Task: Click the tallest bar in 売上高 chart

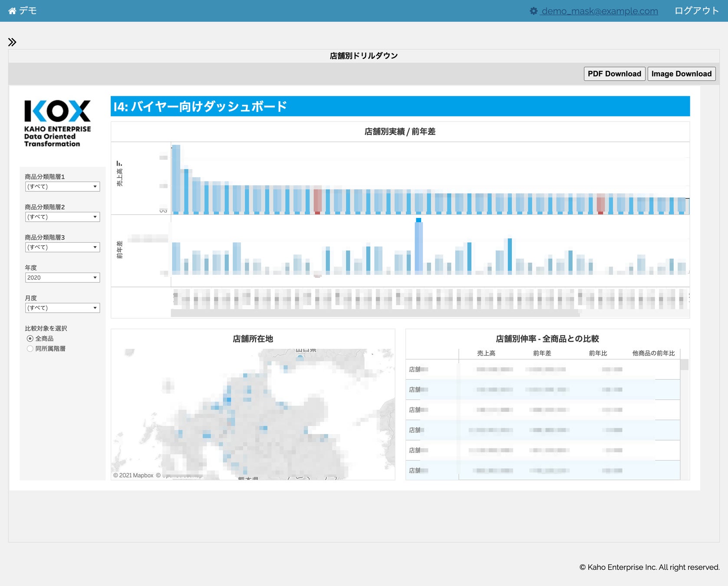Action: point(176,179)
